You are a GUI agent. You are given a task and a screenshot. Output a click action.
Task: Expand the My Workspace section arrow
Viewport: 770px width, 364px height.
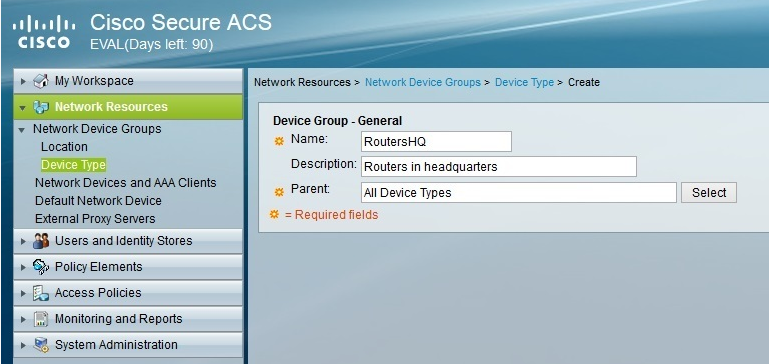pyautogui.click(x=23, y=81)
